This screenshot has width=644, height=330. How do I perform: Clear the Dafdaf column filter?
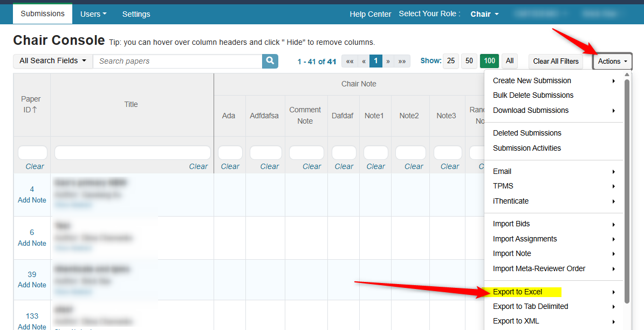(x=344, y=167)
